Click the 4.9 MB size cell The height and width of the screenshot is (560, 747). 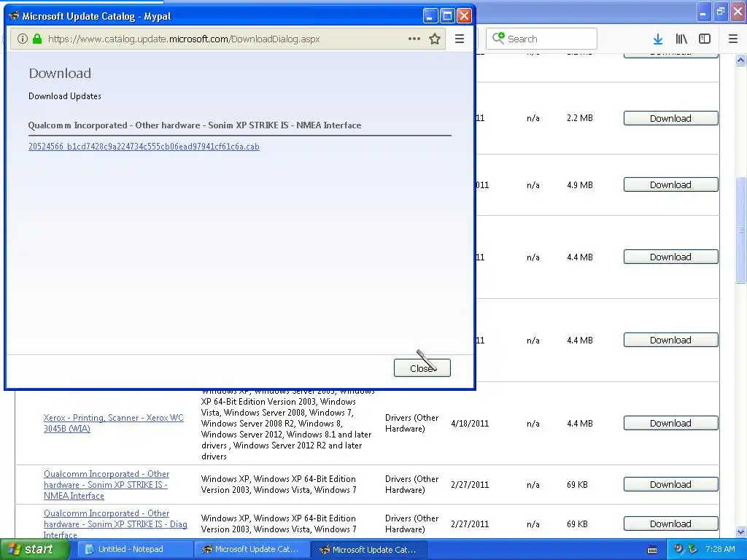580,184
